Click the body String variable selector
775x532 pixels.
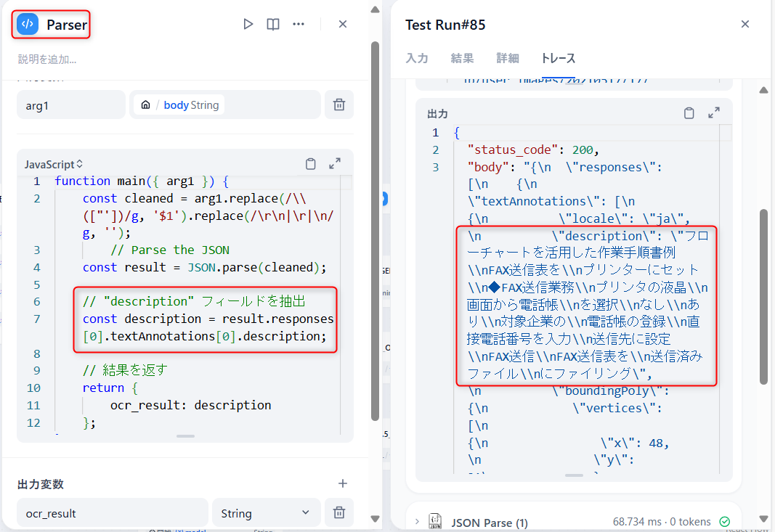pyautogui.click(x=225, y=105)
